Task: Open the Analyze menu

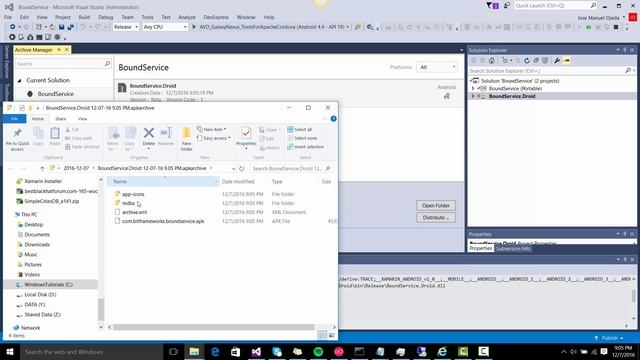Action: (x=187, y=17)
